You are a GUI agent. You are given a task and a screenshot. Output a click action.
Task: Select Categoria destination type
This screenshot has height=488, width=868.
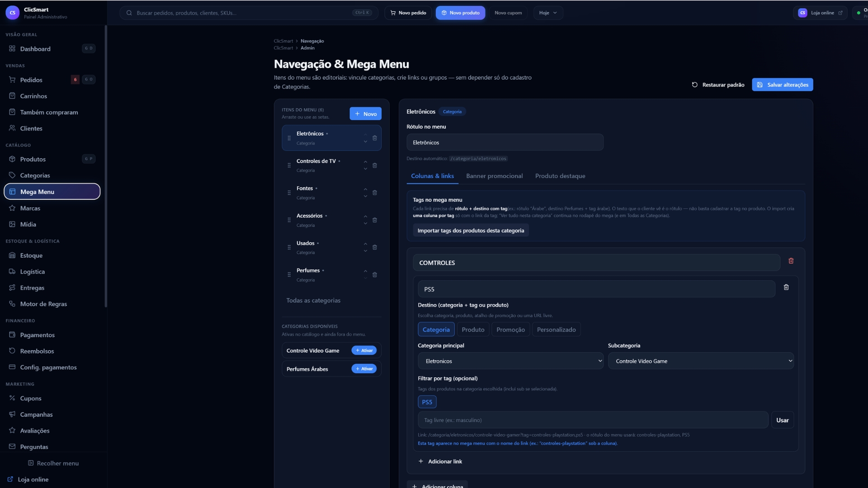pyautogui.click(x=436, y=329)
